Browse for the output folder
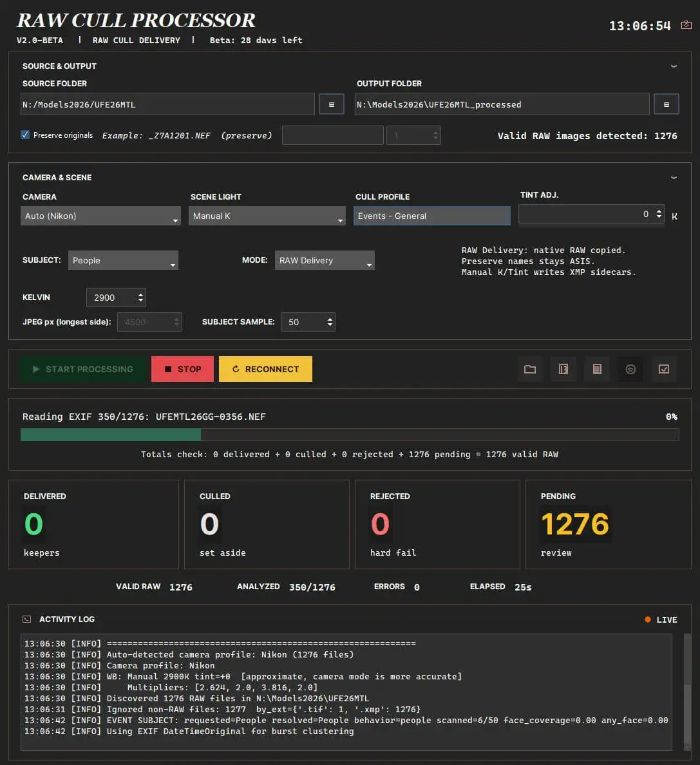 point(667,104)
